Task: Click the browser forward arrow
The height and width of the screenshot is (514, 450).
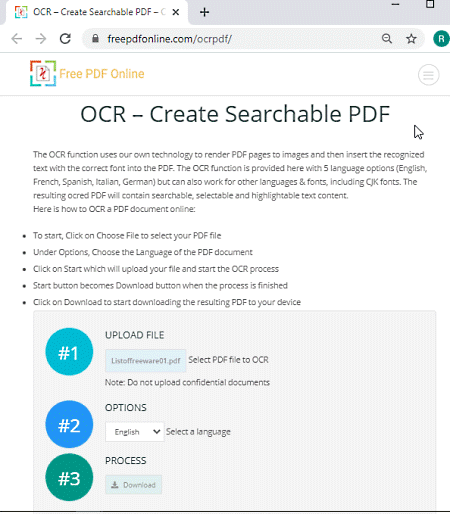Action: 41,39
